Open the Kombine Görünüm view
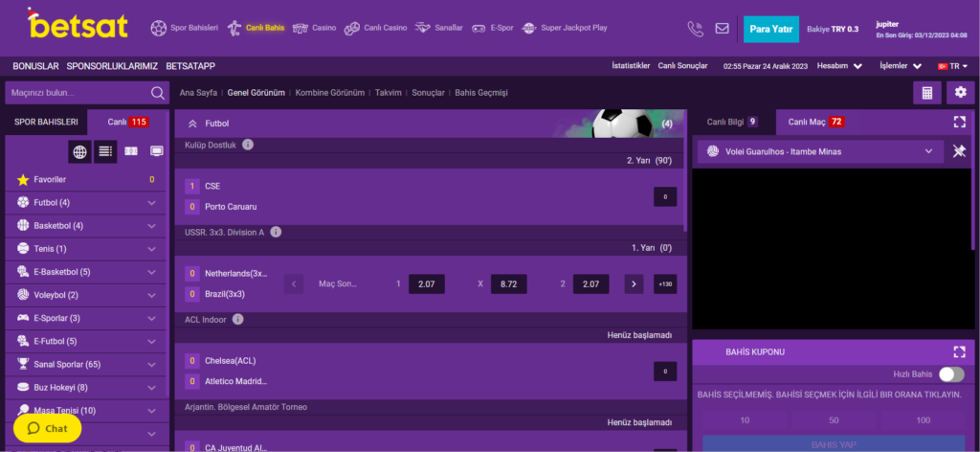 (330, 93)
